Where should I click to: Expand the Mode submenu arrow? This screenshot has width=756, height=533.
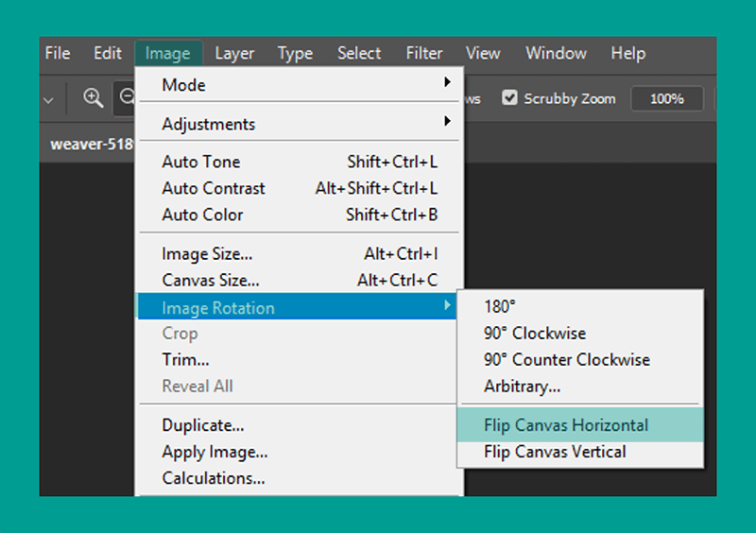pos(447,82)
